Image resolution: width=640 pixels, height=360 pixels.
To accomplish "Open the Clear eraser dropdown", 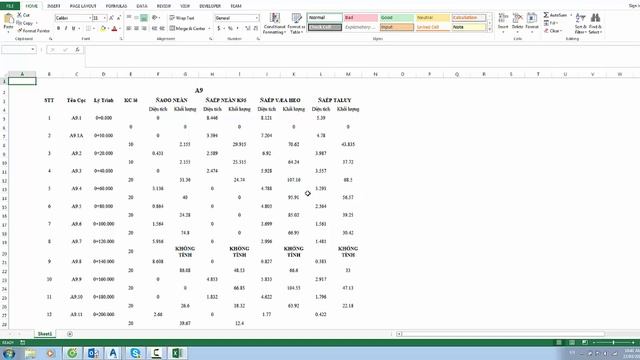I will [x=553, y=31].
